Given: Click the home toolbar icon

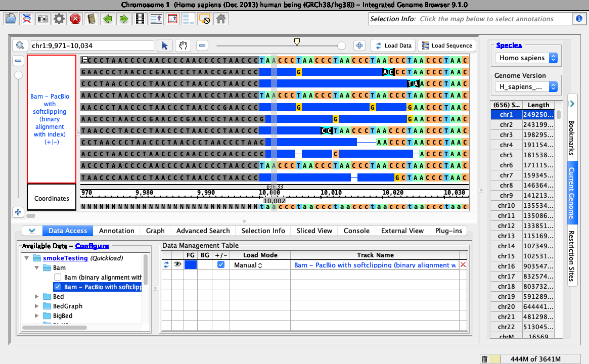Looking at the screenshot, I should coord(221,19).
